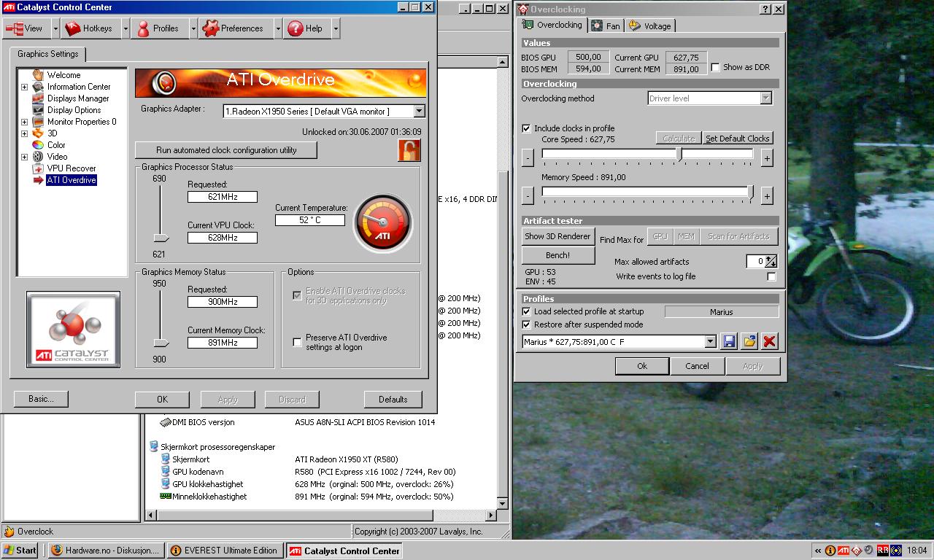Click the orange info icon in system tray
The height and width of the screenshot is (560, 934).
click(x=830, y=551)
